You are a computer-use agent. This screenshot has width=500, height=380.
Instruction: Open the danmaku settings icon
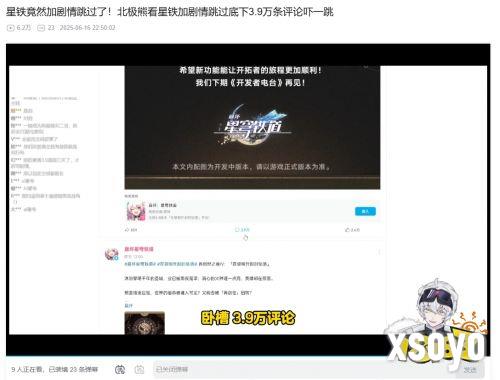(139, 369)
